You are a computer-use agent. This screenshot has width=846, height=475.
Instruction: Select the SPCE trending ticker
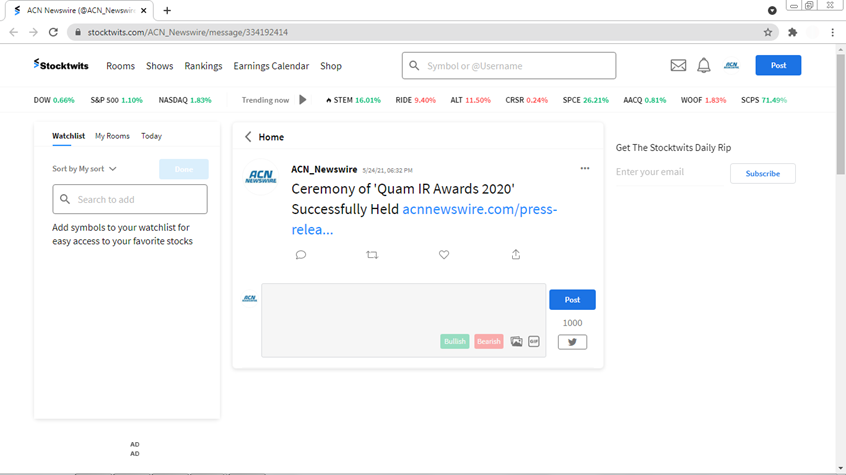[585, 100]
